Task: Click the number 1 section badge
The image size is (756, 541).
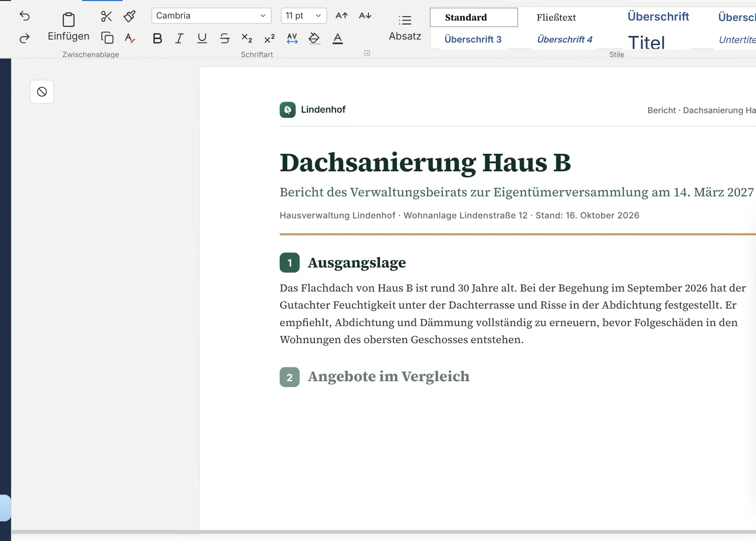Action: point(290,263)
